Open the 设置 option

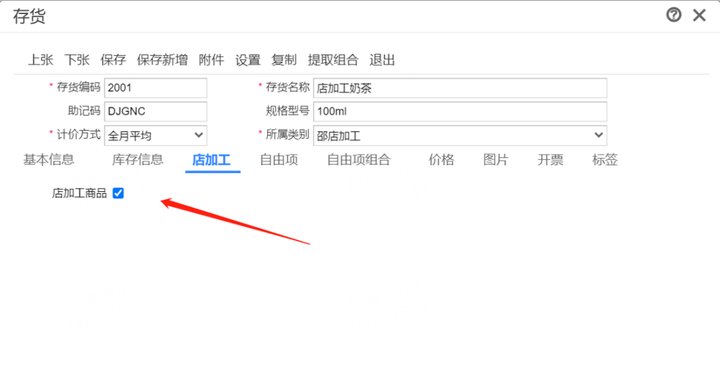point(248,60)
